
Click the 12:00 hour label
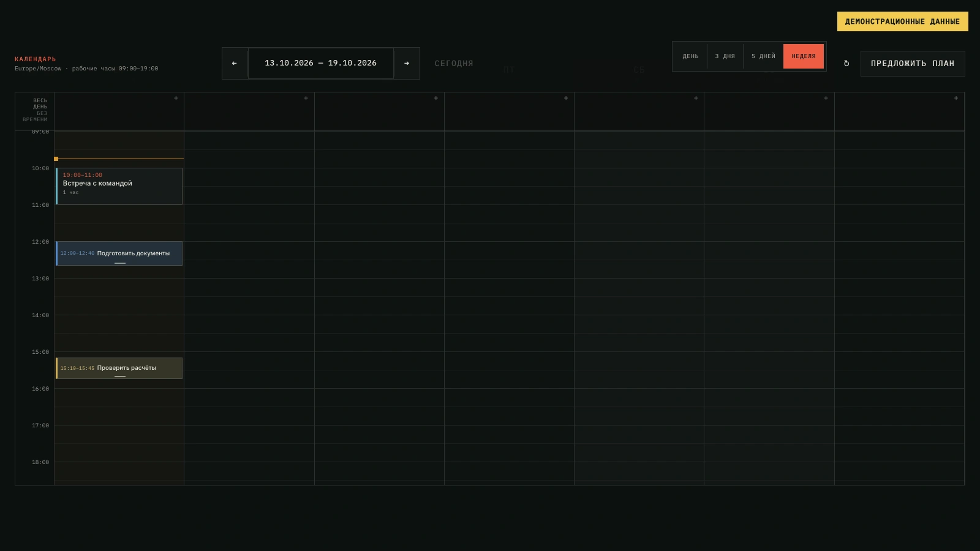[x=40, y=242]
